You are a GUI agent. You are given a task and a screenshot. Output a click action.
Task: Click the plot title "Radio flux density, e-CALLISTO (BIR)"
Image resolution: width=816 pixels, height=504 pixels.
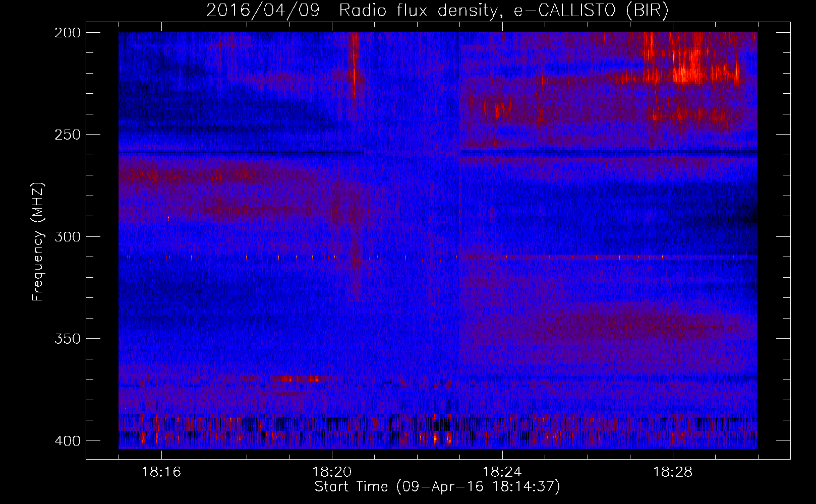(504, 10)
